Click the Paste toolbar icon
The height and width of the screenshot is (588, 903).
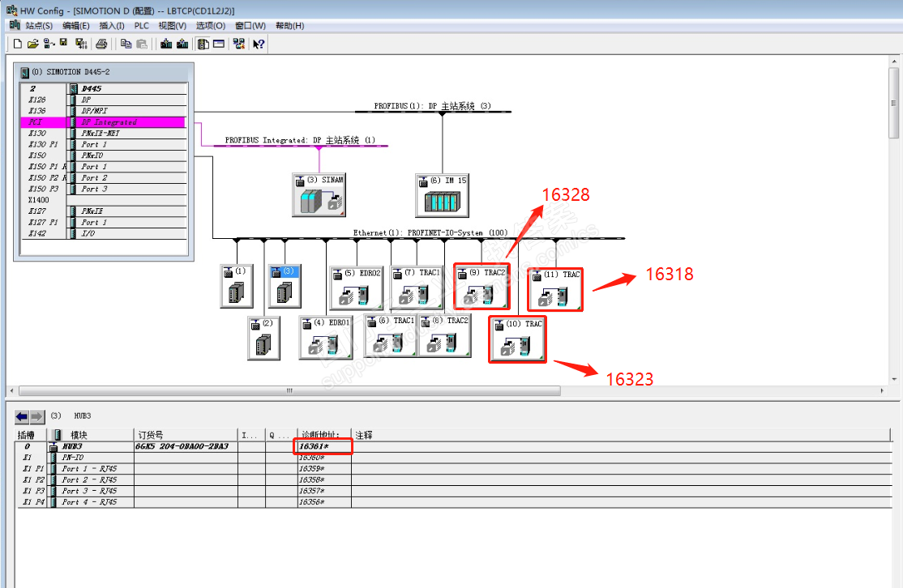(x=142, y=44)
